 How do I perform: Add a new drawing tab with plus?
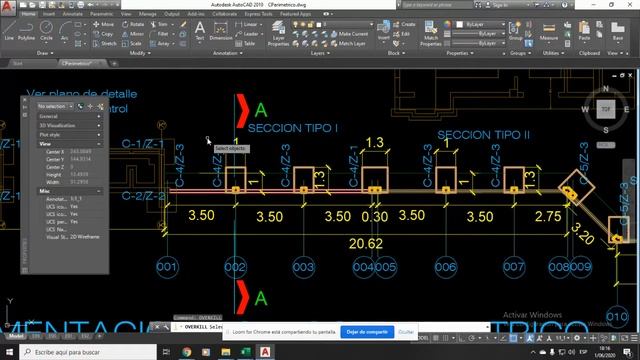pos(114,63)
